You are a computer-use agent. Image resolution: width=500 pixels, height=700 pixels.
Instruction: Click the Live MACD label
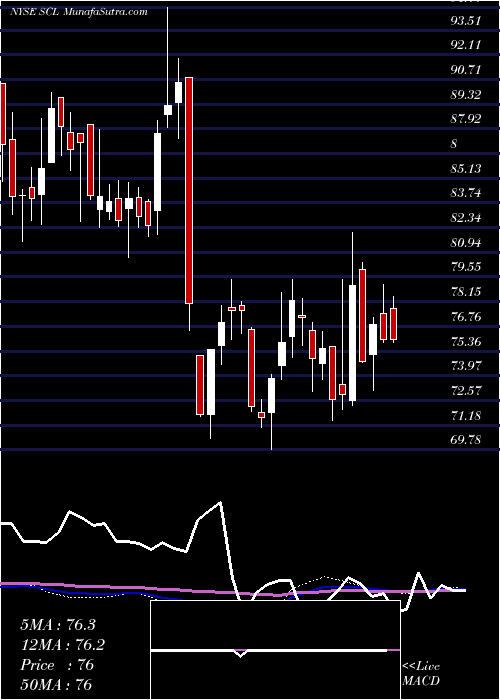421,674
